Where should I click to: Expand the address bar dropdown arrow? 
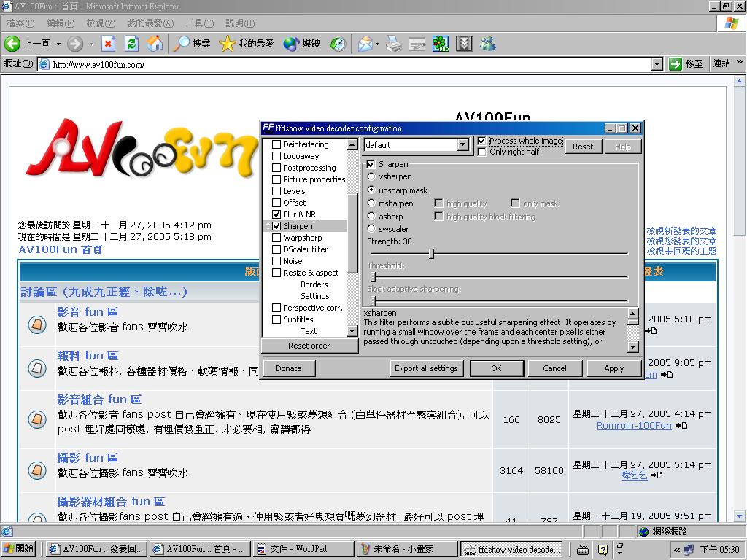click(657, 64)
